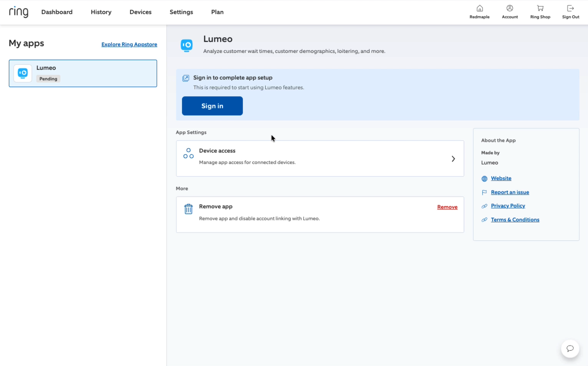Click the red Remove link
Viewport: 588px width, 366px height.
point(447,207)
